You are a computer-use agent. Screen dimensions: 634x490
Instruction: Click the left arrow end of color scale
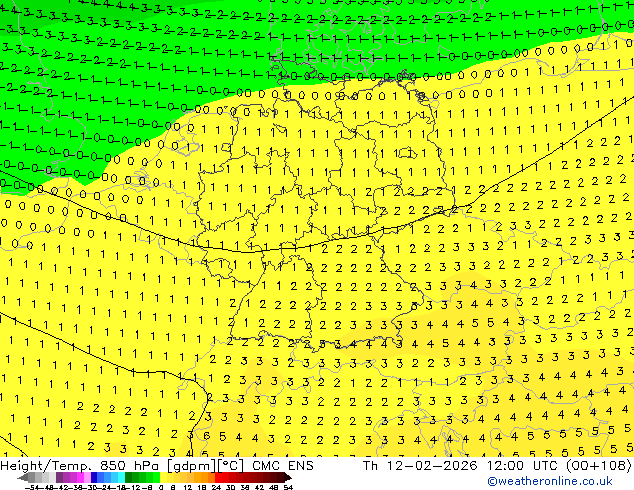(22, 478)
